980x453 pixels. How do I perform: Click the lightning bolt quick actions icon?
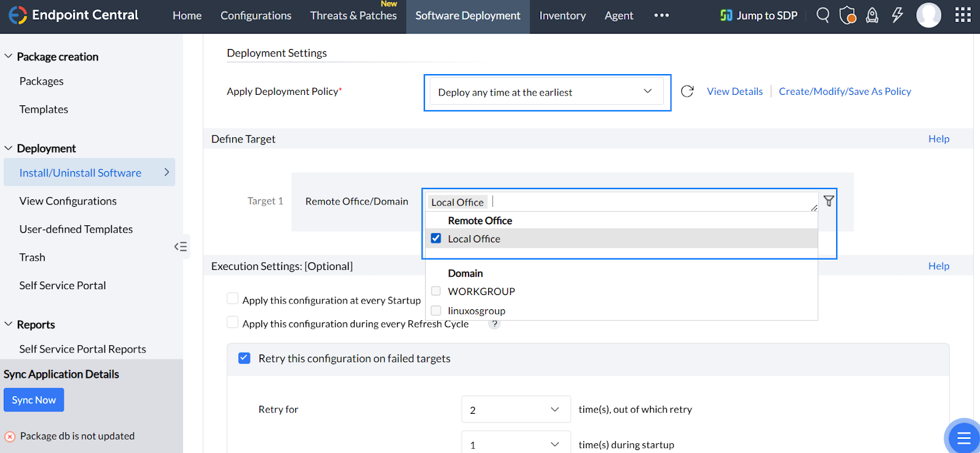pyautogui.click(x=897, y=15)
